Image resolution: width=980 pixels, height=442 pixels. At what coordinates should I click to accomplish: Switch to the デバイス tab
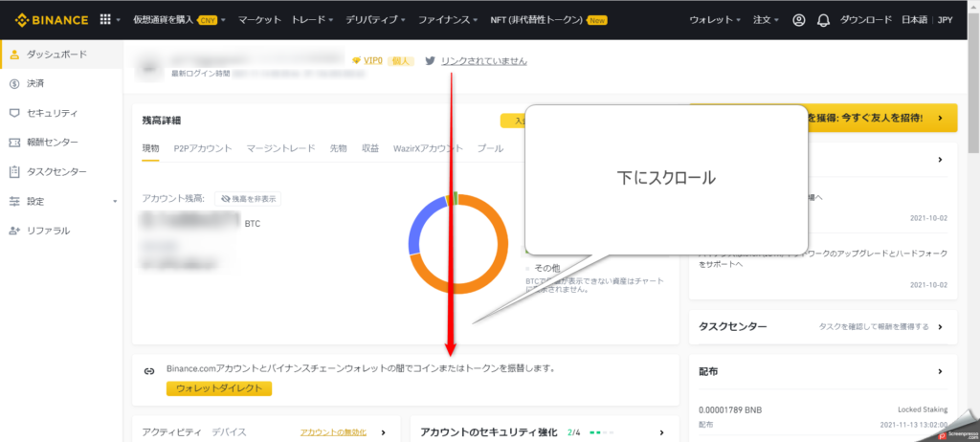tap(230, 432)
